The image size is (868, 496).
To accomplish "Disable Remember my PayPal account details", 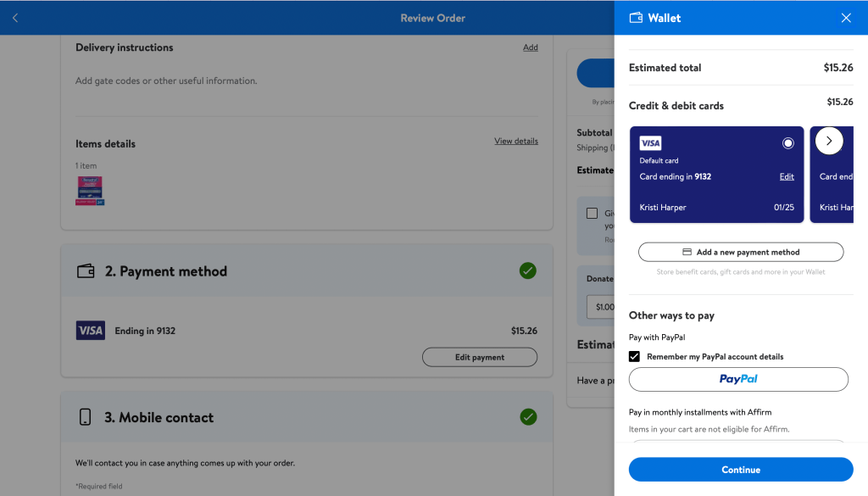I will pos(634,356).
